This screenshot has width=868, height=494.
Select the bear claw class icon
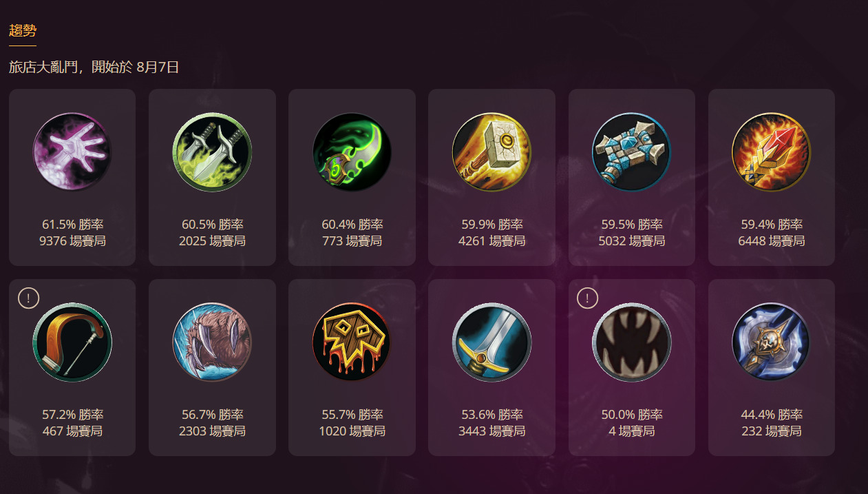pyautogui.click(x=212, y=342)
